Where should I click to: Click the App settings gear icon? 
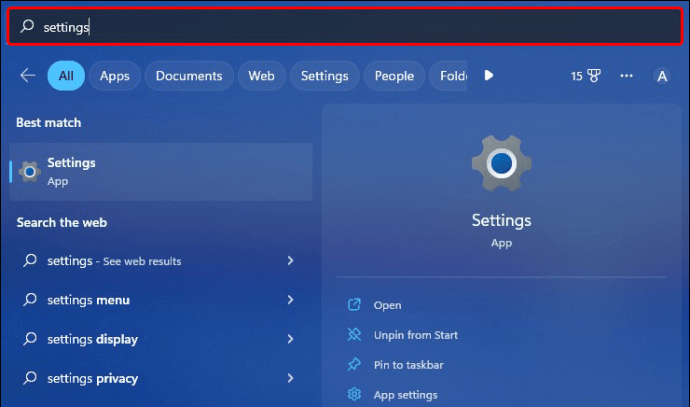point(354,395)
